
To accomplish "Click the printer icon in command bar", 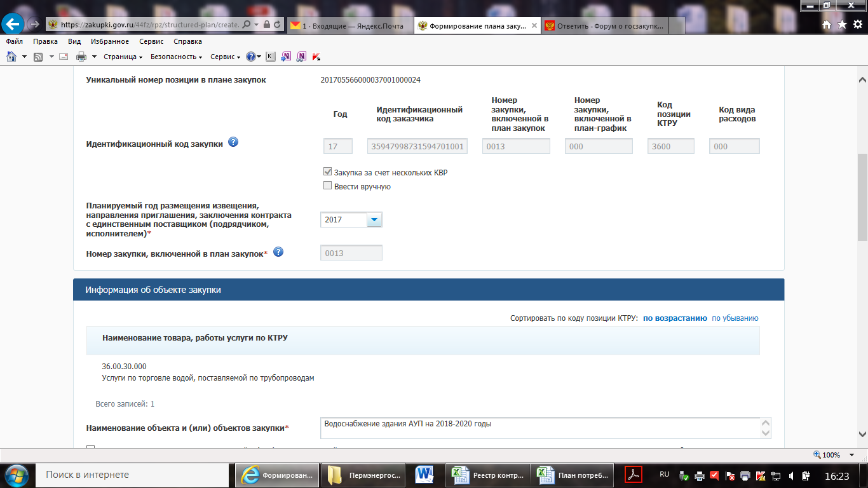I will pos(81,57).
